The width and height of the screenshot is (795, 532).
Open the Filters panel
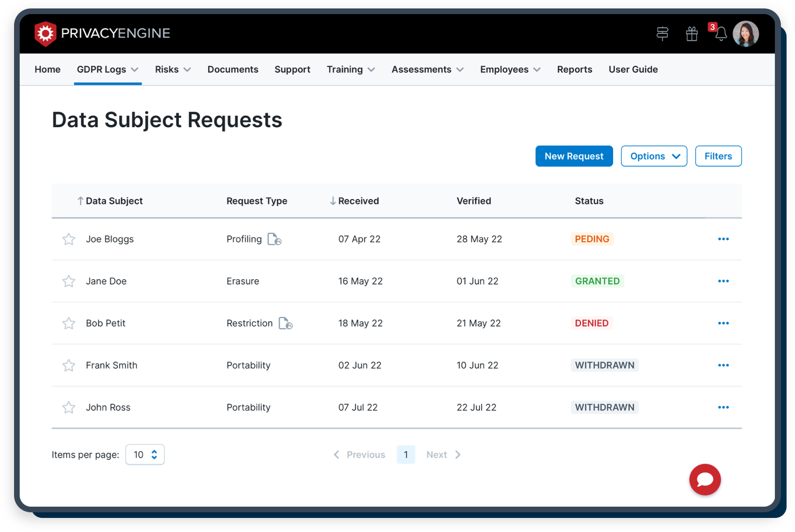click(718, 156)
